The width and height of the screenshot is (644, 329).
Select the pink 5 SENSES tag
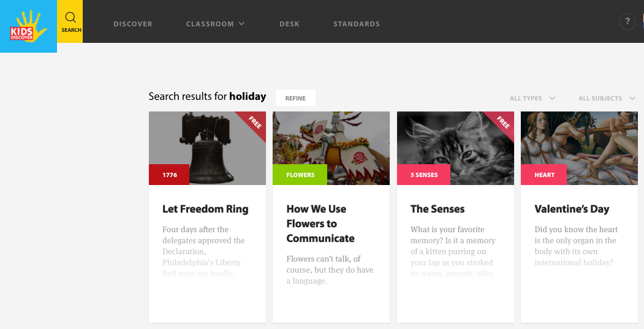(424, 175)
